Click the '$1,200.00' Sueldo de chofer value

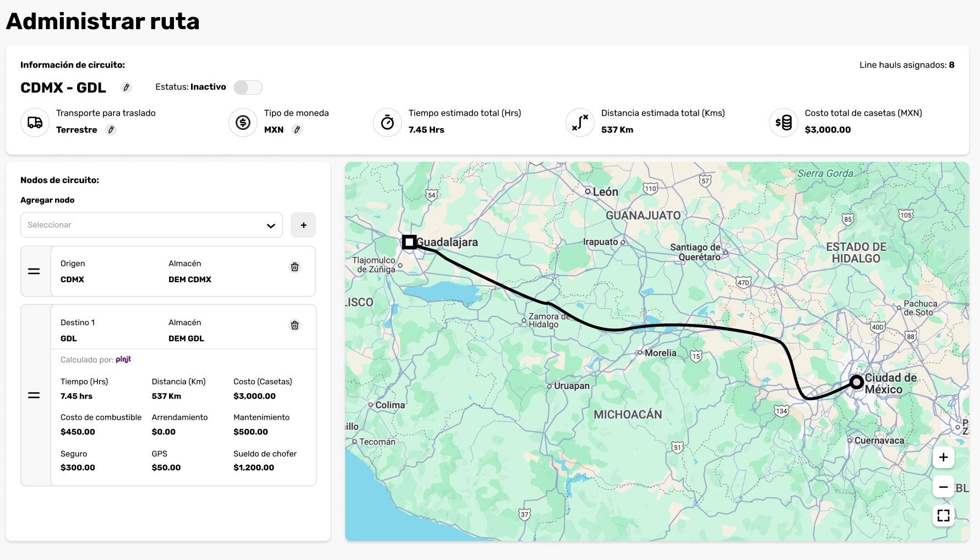tap(254, 468)
